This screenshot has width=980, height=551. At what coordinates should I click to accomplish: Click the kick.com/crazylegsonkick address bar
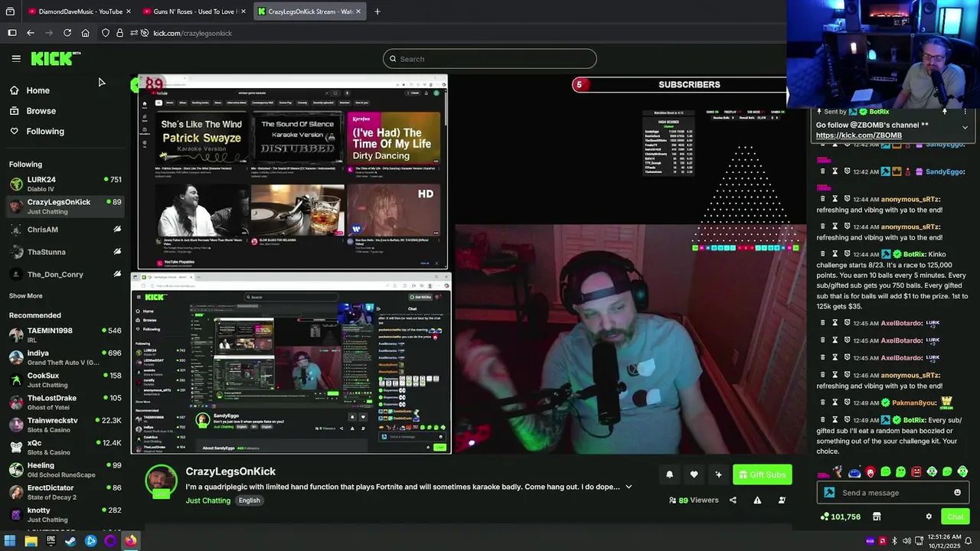tap(192, 33)
